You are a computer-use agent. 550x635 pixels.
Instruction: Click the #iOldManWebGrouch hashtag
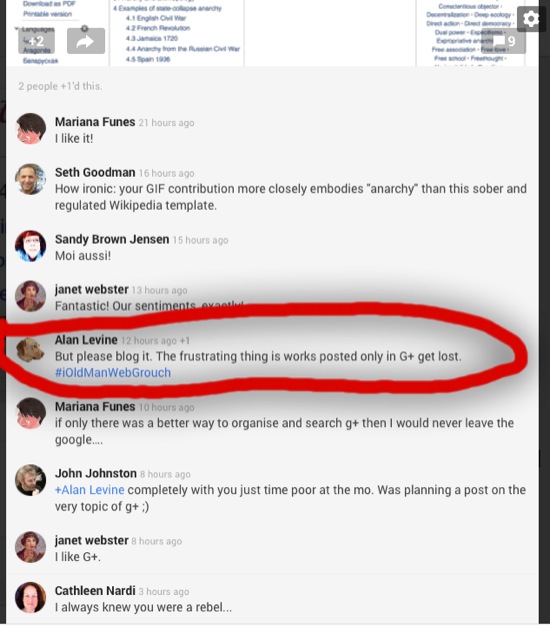(113, 373)
